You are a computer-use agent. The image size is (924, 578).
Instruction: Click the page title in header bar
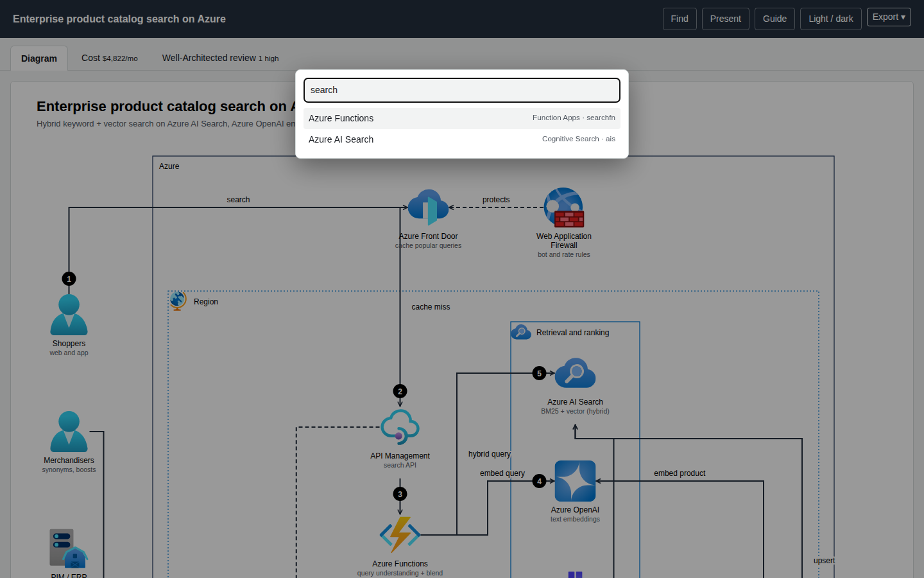119,19
